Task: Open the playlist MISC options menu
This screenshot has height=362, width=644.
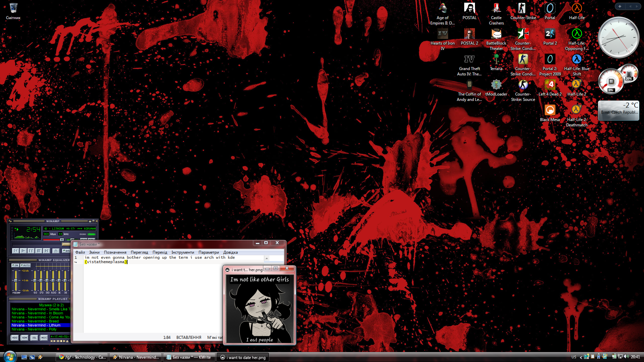Action: 44,338
